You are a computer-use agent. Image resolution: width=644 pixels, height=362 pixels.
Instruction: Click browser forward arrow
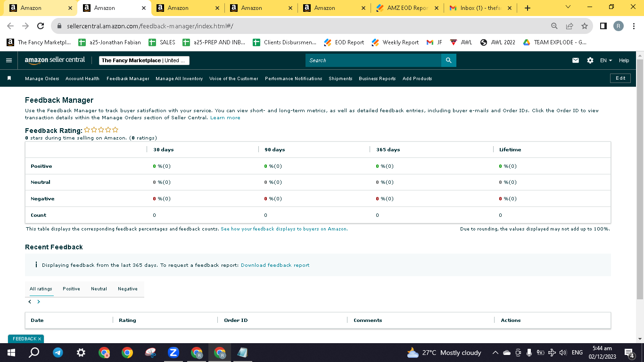click(x=25, y=26)
